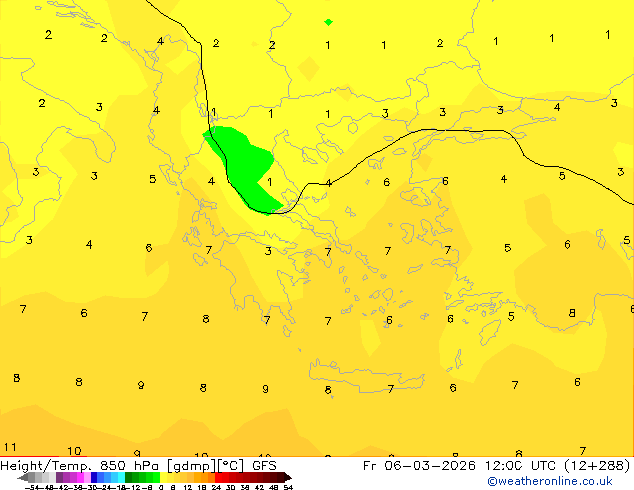This screenshot has width=634, height=490.
Task: Pick the dark blue swatch in the legend
Action: (94, 477)
